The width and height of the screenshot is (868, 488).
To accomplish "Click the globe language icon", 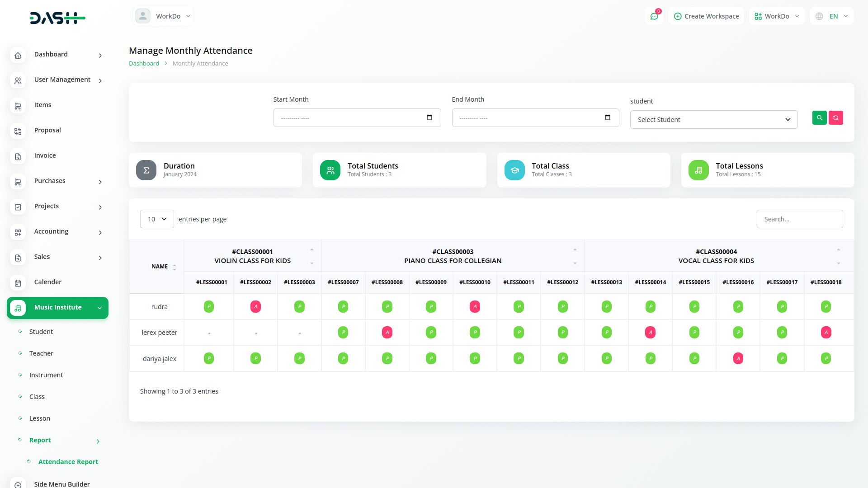I will tap(819, 16).
